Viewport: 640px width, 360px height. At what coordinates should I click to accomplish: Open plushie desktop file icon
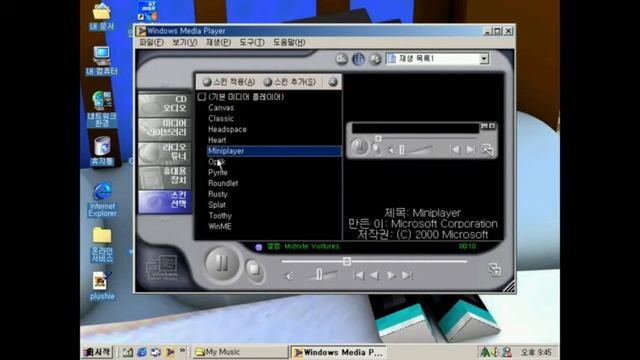pyautogui.click(x=102, y=286)
